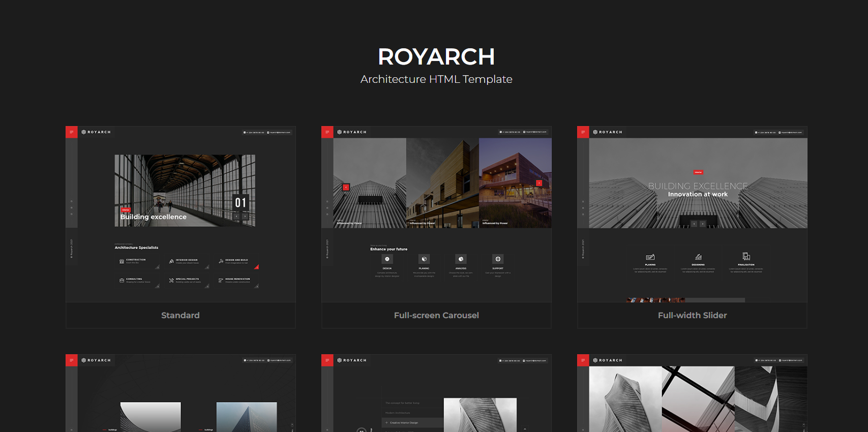
Task: Open the Standard template preview thumbnail
Action: [x=181, y=214]
